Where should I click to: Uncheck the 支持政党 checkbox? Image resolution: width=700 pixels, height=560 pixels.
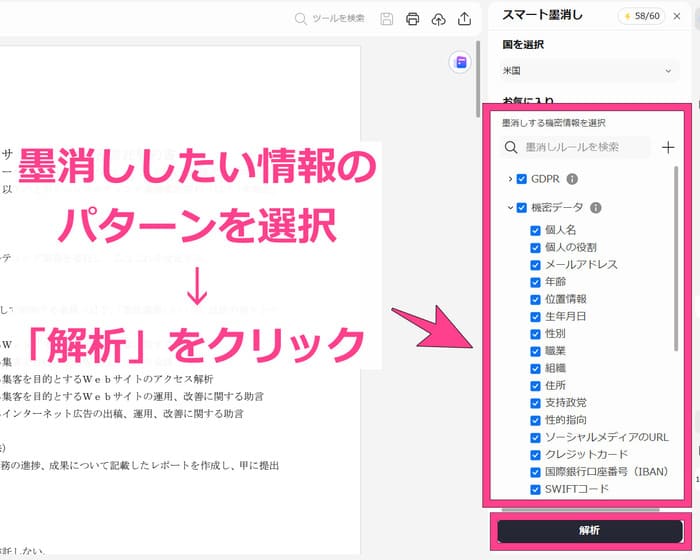tap(535, 403)
